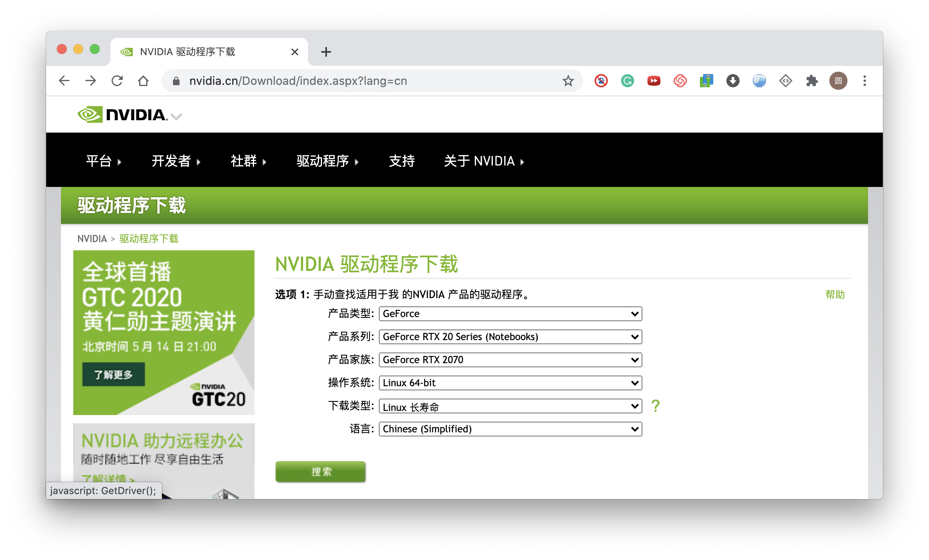Viewport: 929px width, 560px height.
Task: Open the 产品类型 GeForce dropdown
Action: [510, 314]
